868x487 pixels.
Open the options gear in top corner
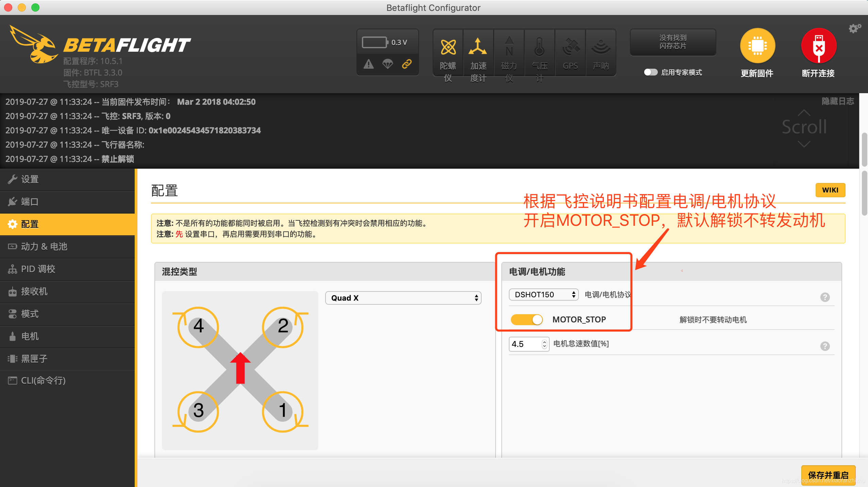855,28
